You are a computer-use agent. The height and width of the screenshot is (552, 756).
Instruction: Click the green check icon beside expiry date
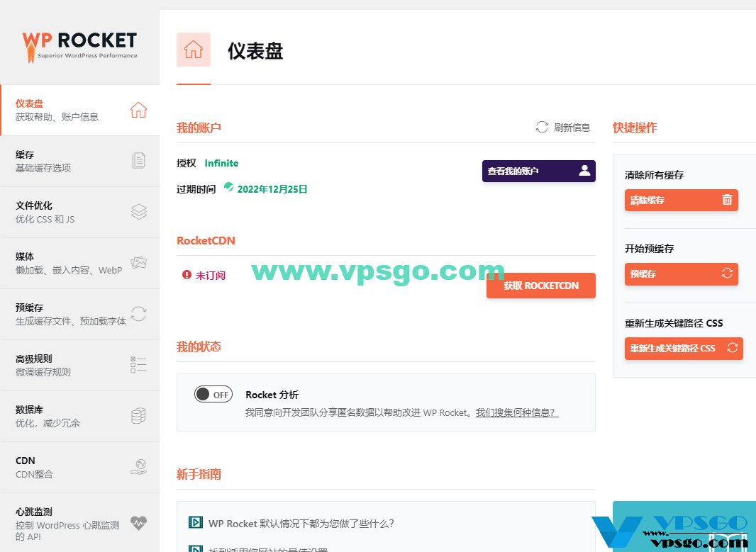tap(228, 187)
